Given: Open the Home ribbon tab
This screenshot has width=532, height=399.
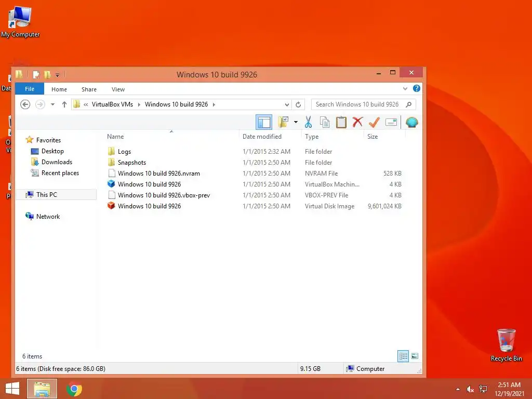Looking at the screenshot, I should point(59,89).
